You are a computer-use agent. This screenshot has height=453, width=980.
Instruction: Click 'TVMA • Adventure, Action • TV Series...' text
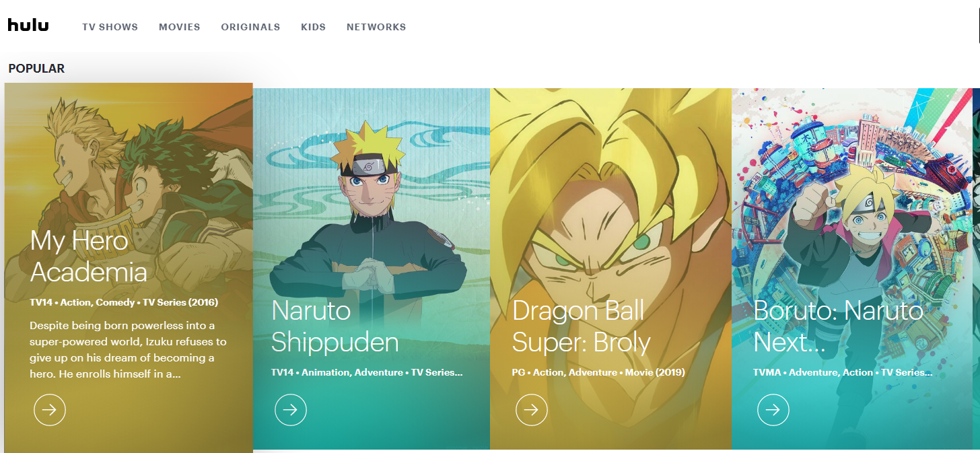[x=843, y=372]
